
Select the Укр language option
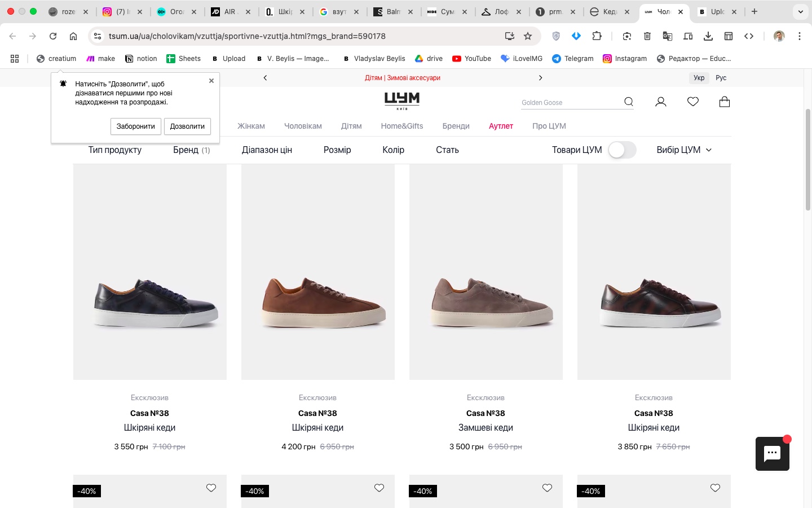pos(699,78)
